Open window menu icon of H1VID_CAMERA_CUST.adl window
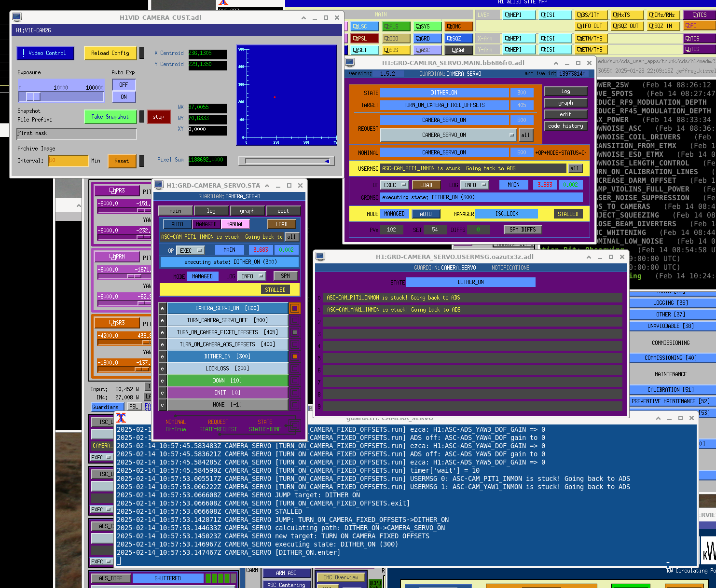The height and width of the screenshot is (588, 716). (x=17, y=17)
